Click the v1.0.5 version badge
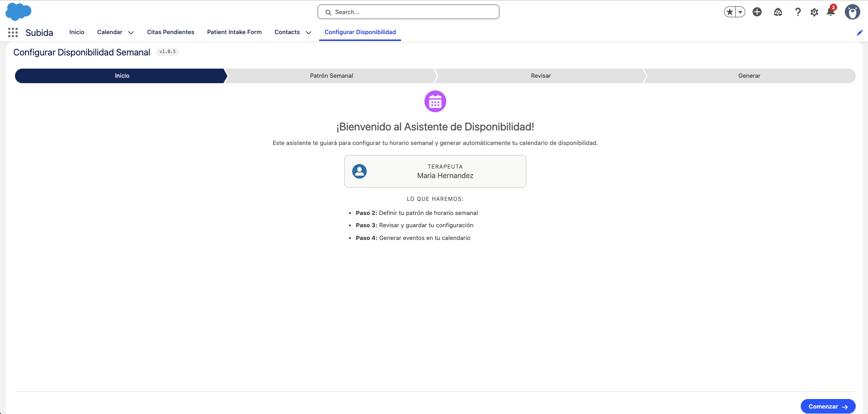Screen dimensions: 868x414 tap(168, 52)
